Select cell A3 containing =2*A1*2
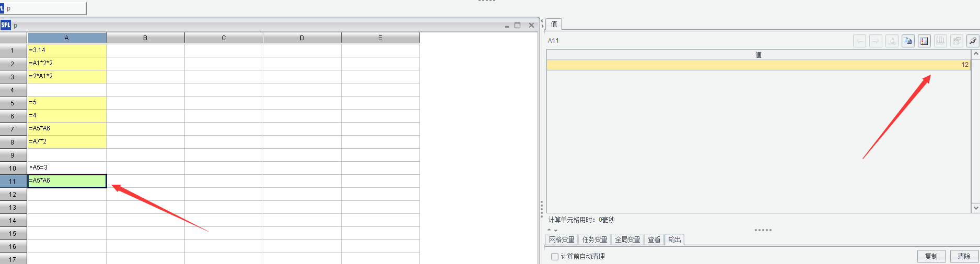The width and height of the screenshot is (980, 264). click(x=67, y=77)
